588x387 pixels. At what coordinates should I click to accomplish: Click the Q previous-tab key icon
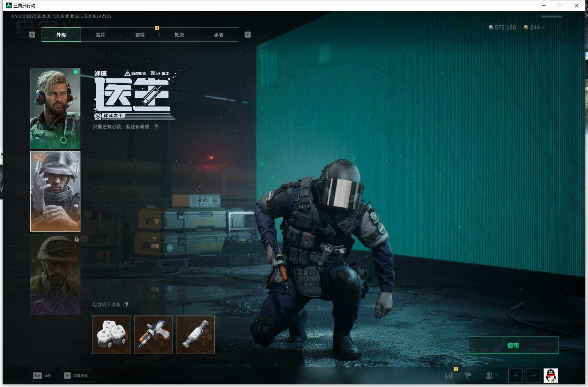point(32,35)
